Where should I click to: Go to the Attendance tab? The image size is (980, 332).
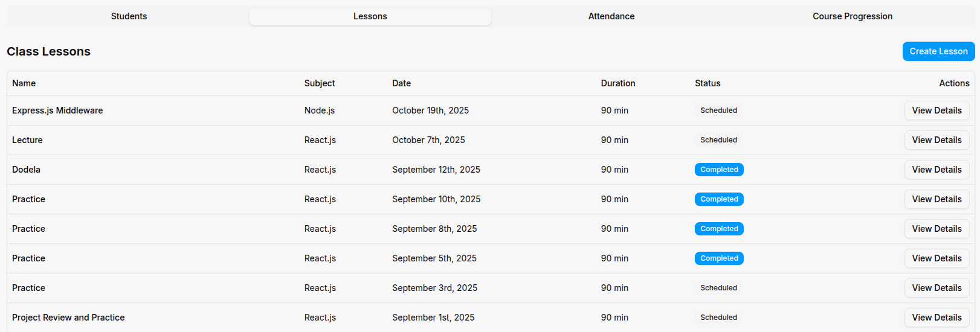[611, 16]
